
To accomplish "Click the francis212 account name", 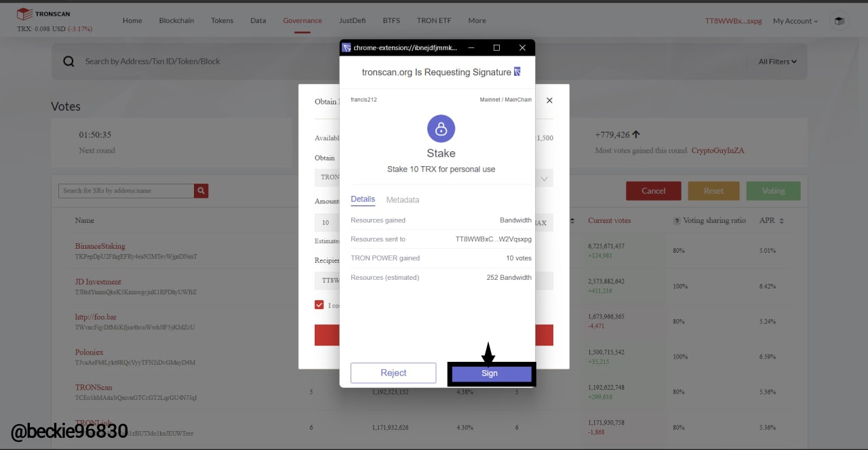I will [363, 100].
